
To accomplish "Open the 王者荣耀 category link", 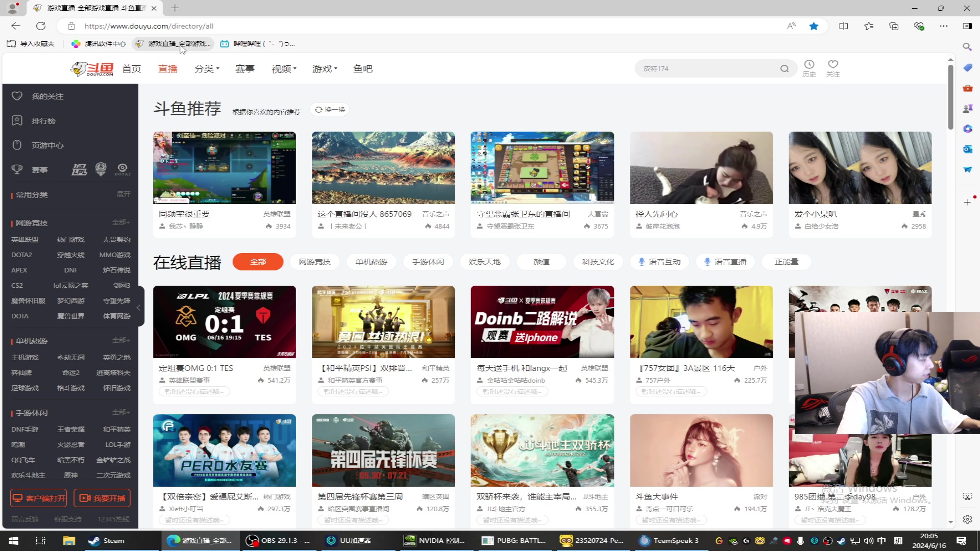I will pyautogui.click(x=71, y=430).
